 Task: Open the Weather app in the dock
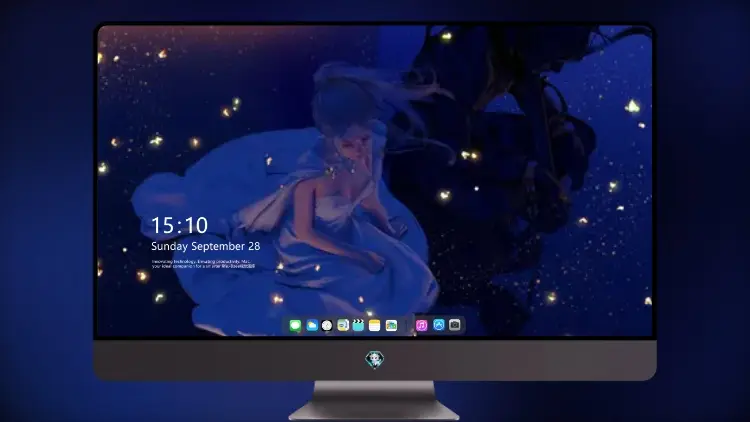pyautogui.click(x=311, y=326)
